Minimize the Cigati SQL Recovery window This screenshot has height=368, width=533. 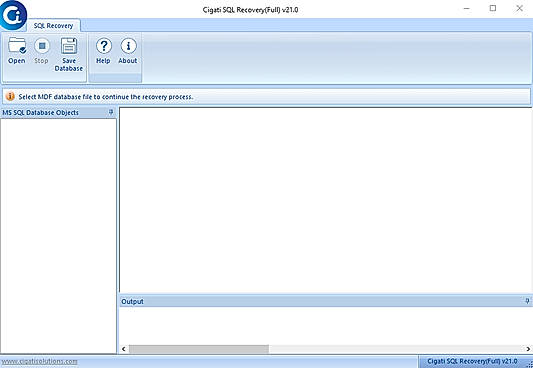pyautogui.click(x=467, y=8)
